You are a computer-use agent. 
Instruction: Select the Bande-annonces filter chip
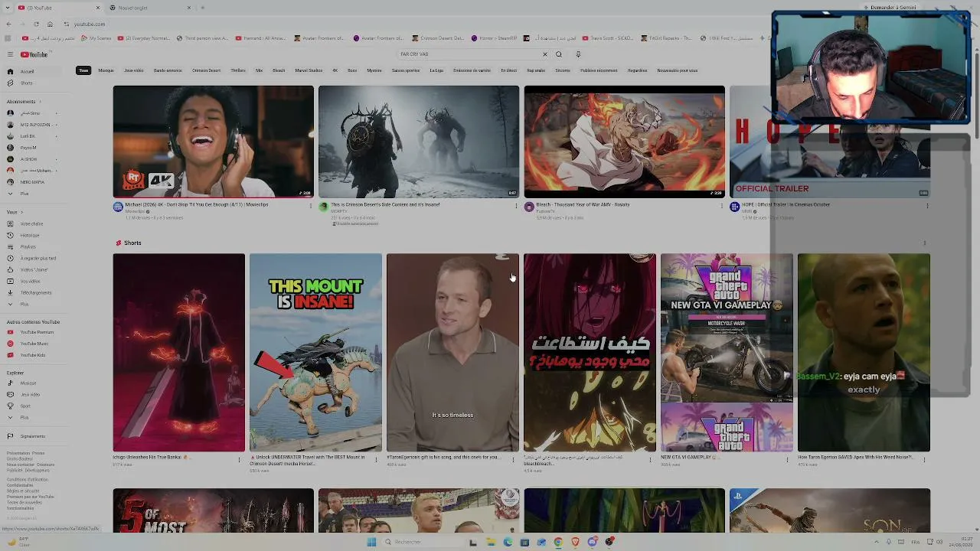click(x=168, y=70)
